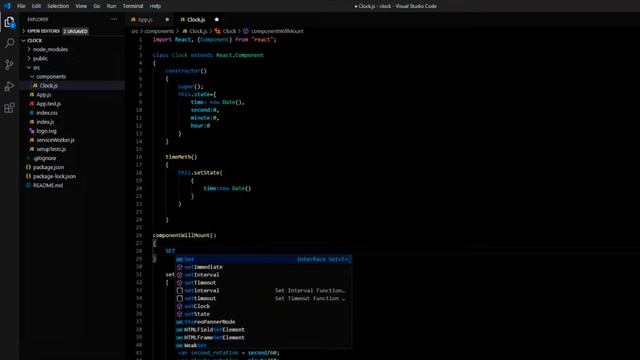
Task: Open the View menu
Action: 81,6
